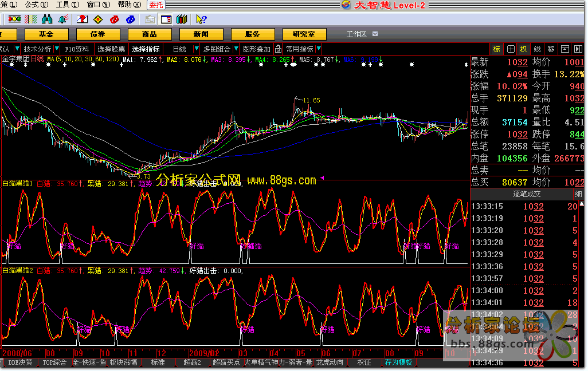Click 图形叠加 in toolbar
Image resolution: width=588 pixels, height=371 pixels.
tap(257, 49)
